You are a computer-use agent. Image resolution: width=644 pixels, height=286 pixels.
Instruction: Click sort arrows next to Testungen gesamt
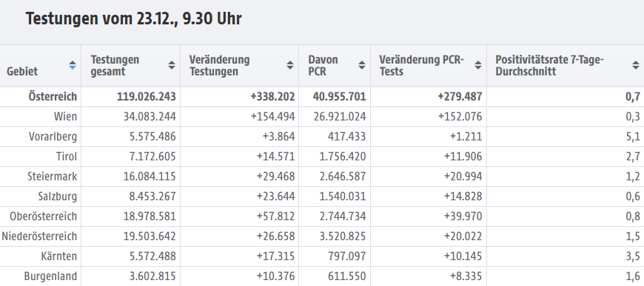172,65
